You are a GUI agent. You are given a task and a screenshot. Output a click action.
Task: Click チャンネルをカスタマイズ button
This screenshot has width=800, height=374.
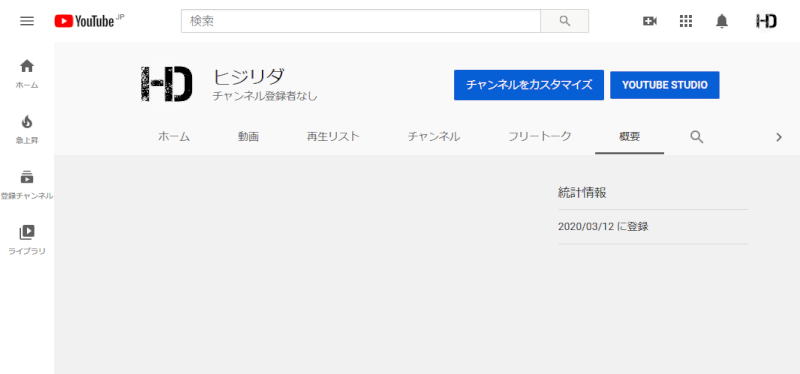point(529,85)
